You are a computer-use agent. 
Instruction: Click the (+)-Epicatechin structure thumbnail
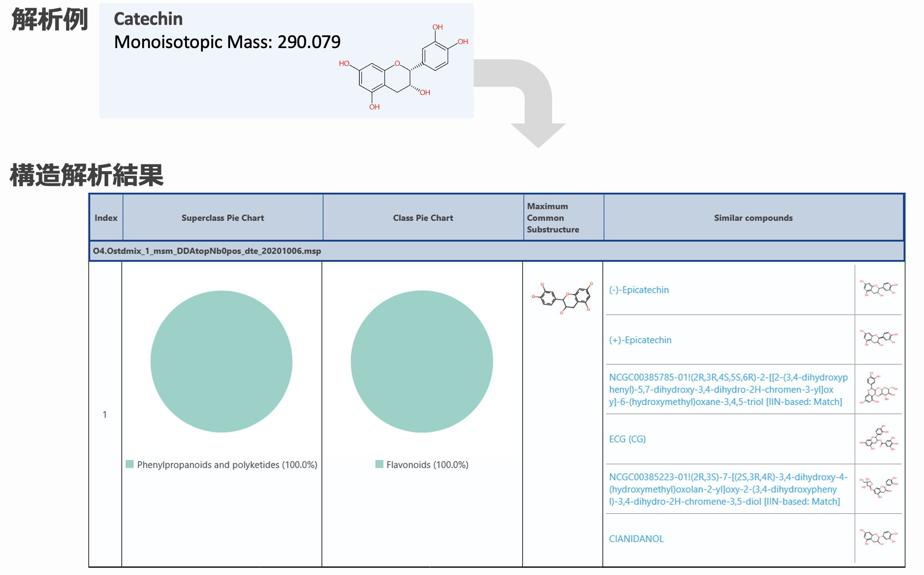[x=878, y=339]
